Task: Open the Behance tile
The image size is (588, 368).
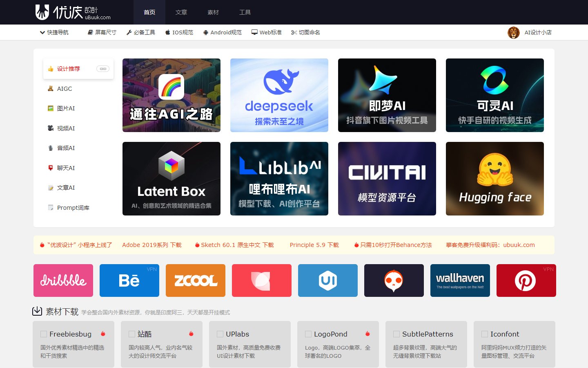Action: [x=129, y=280]
